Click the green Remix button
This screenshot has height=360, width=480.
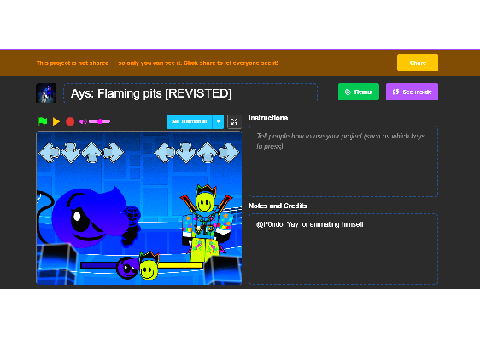click(x=358, y=92)
